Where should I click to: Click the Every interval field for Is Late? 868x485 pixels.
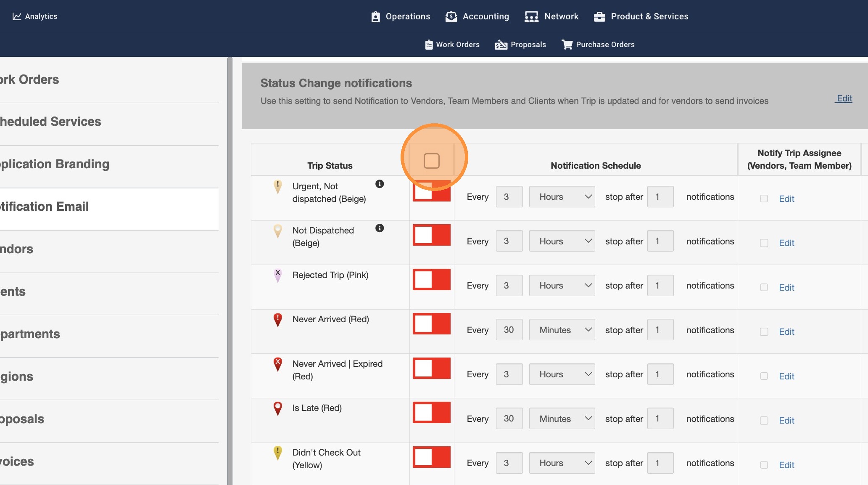click(x=509, y=419)
